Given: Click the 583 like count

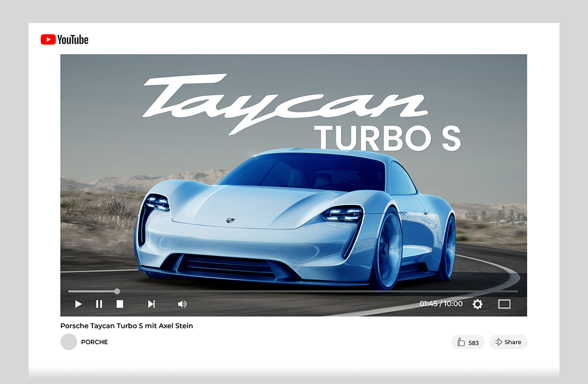Looking at the screenshot, I should tap(474, 342).
